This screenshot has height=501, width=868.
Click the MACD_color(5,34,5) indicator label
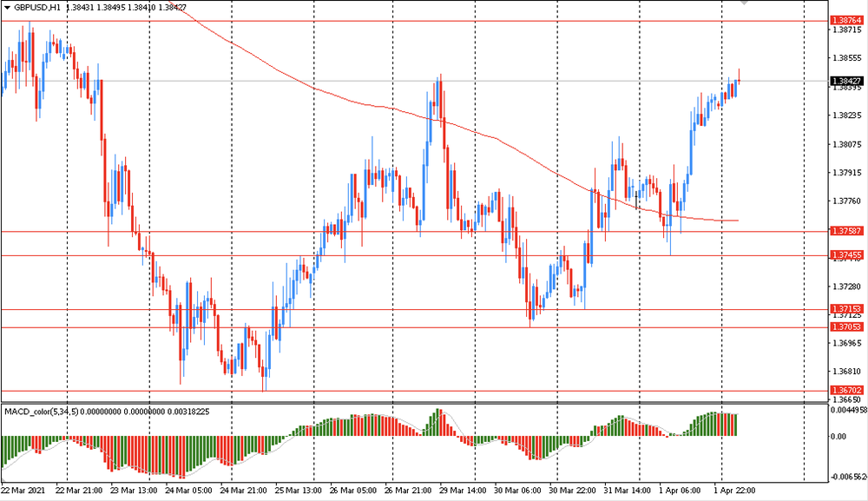41,412
